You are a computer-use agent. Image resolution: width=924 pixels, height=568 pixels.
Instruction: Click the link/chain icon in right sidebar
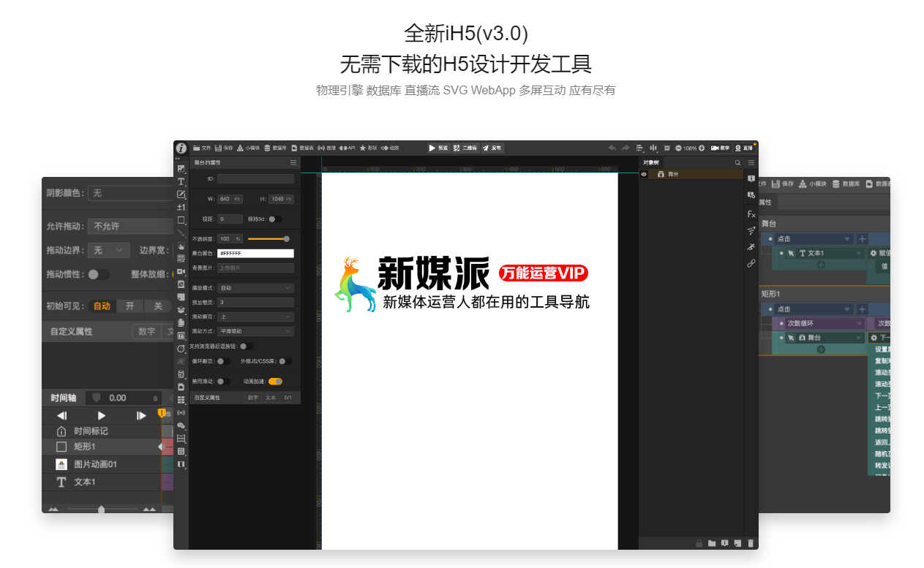pyautogui.click(x=751, y=264)
